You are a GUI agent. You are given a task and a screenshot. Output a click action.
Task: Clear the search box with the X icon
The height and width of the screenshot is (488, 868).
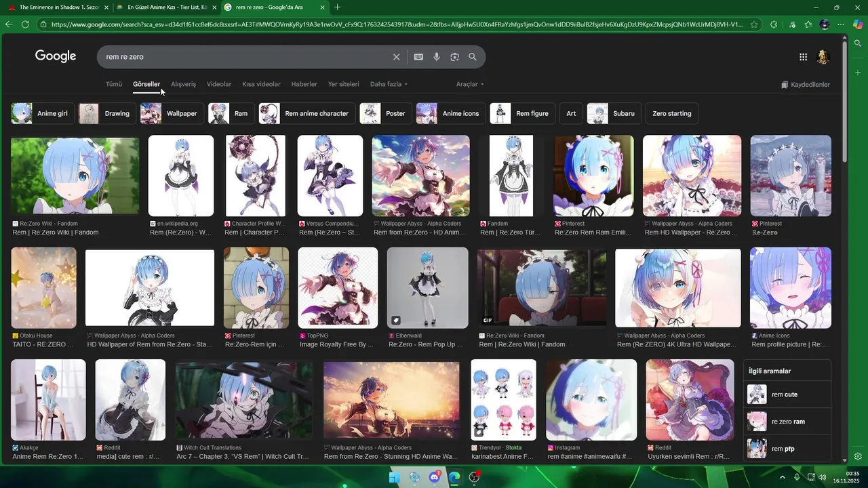397,57
